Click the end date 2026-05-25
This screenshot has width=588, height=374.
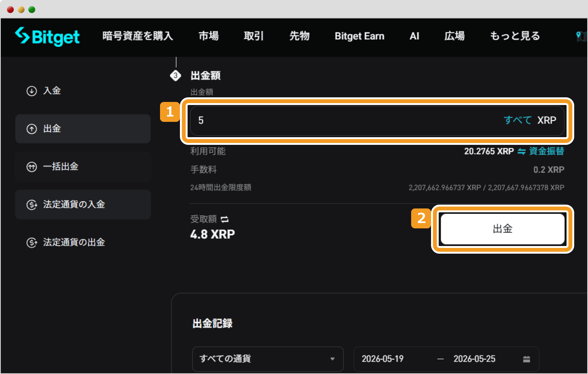474,359
